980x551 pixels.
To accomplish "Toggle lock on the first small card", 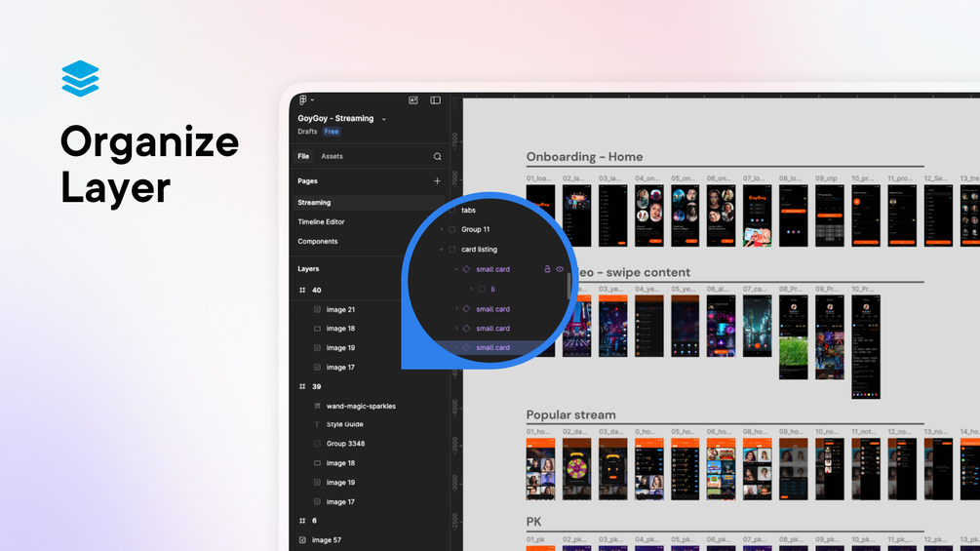I will pos(547,269).
